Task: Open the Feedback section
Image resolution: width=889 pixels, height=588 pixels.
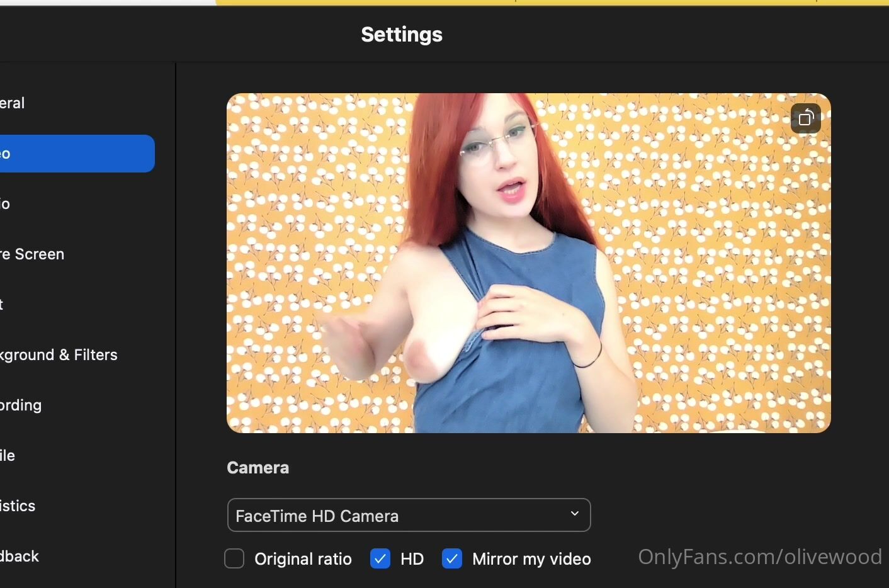Action: point(20,557)
